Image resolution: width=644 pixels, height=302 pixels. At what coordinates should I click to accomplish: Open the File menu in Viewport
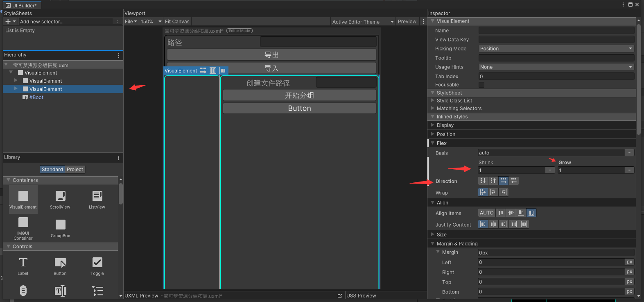pyautogui.click(x=131, y=21)
